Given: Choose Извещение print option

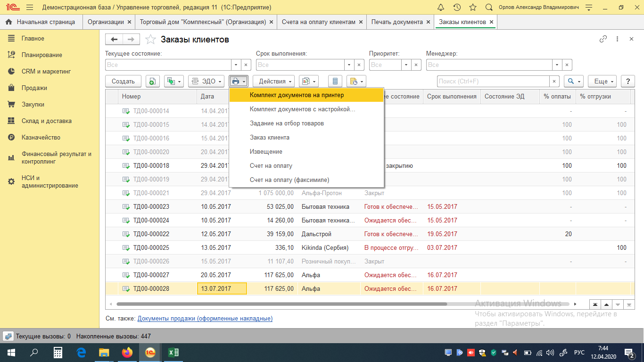Looking at the screenshot, I should pyautogui.click(x=306, y=152).
